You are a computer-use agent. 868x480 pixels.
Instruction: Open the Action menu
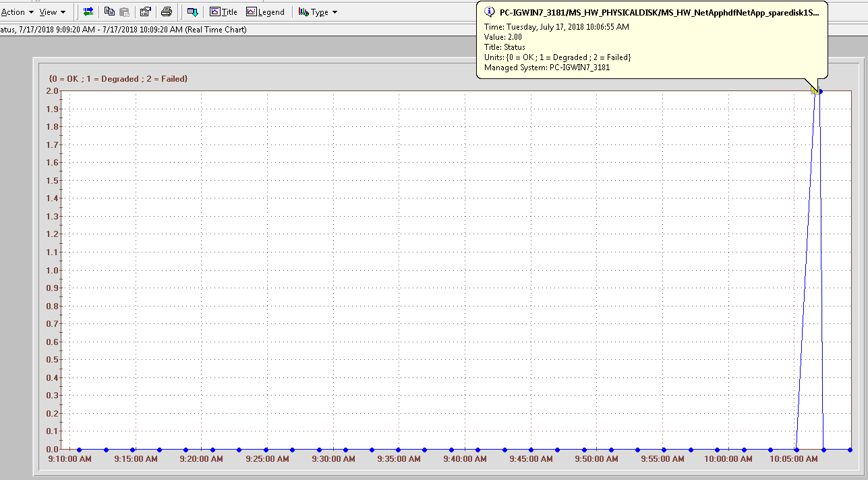[16, 12]
